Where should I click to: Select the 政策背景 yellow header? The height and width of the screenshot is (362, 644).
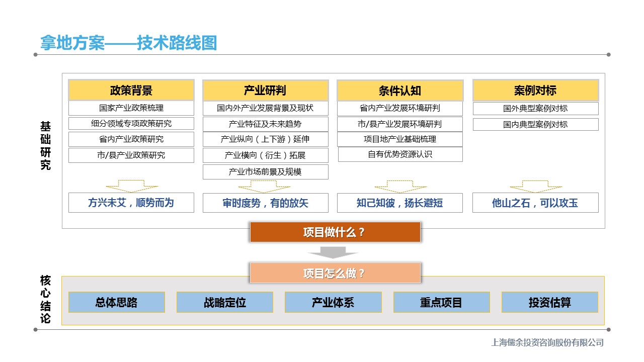tap(131, 90)
